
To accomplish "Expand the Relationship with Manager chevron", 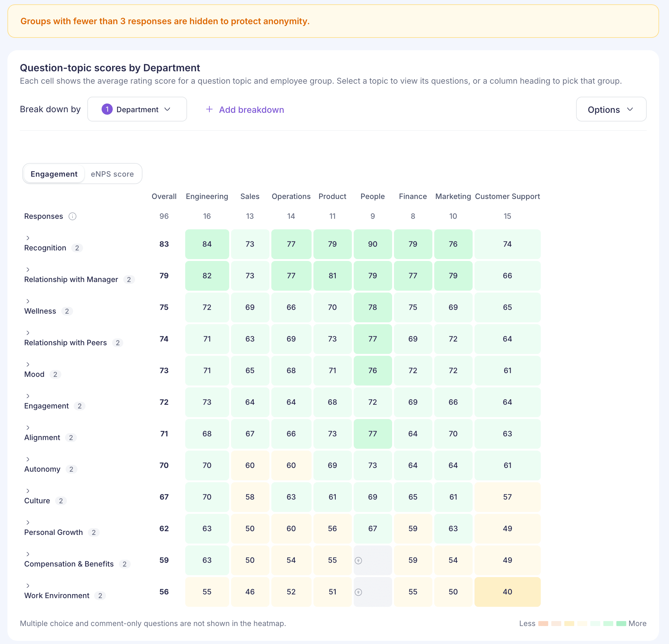I will 28,270.
